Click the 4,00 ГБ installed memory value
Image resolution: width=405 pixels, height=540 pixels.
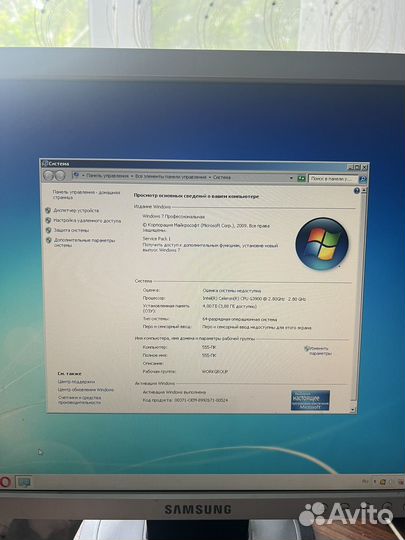pos(230,306)
